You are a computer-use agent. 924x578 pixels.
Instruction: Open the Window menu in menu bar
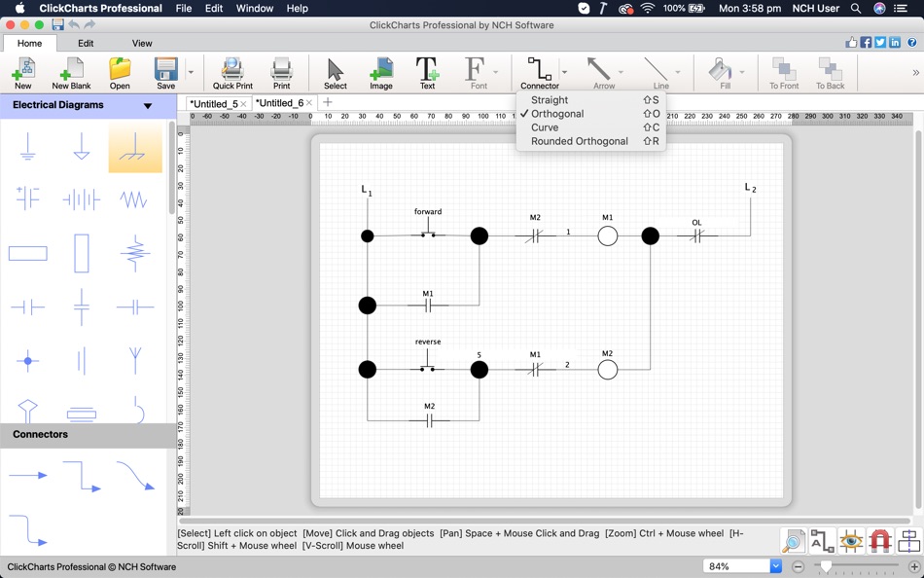[255, 8]
